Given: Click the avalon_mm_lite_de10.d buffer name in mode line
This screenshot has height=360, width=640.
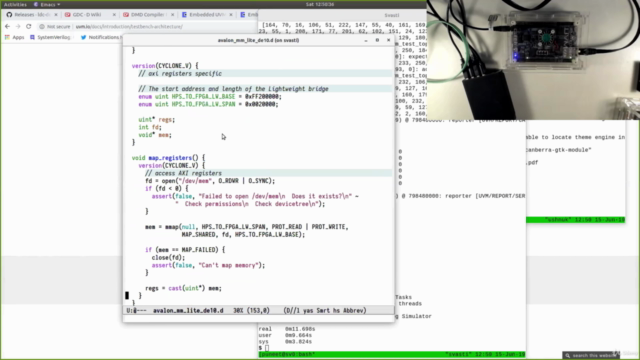Looking at the screenshot, I should point(188,311).
